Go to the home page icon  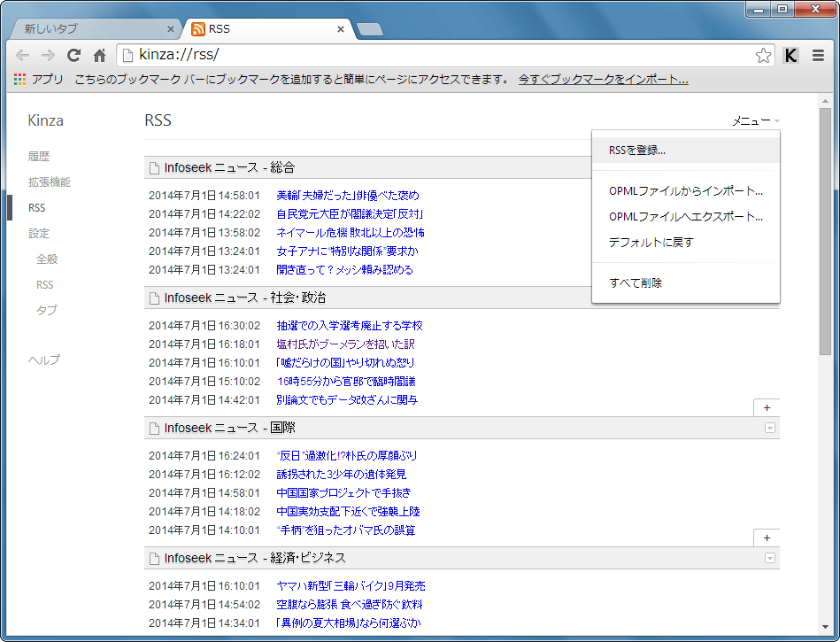pos(100,55)
